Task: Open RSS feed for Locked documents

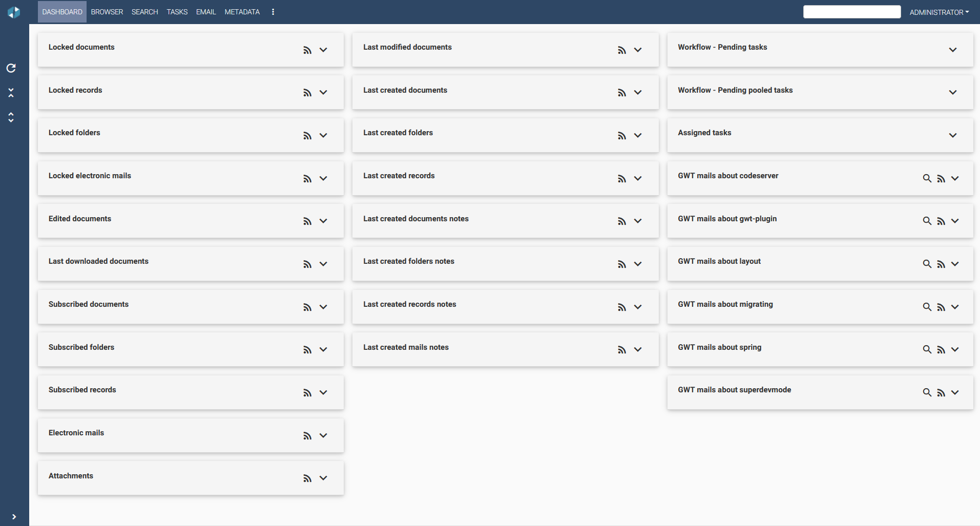Action: tap(307, 50)
